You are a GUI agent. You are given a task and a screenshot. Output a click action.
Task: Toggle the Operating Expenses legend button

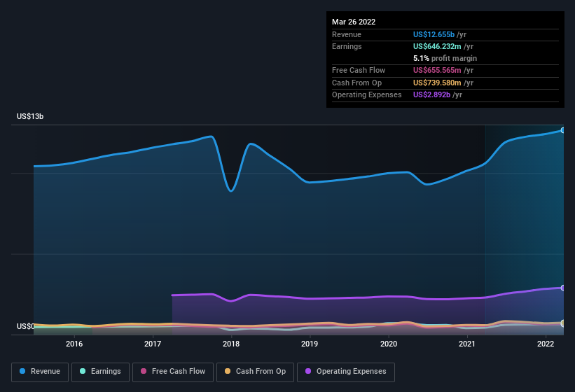(x=346, y=372)
